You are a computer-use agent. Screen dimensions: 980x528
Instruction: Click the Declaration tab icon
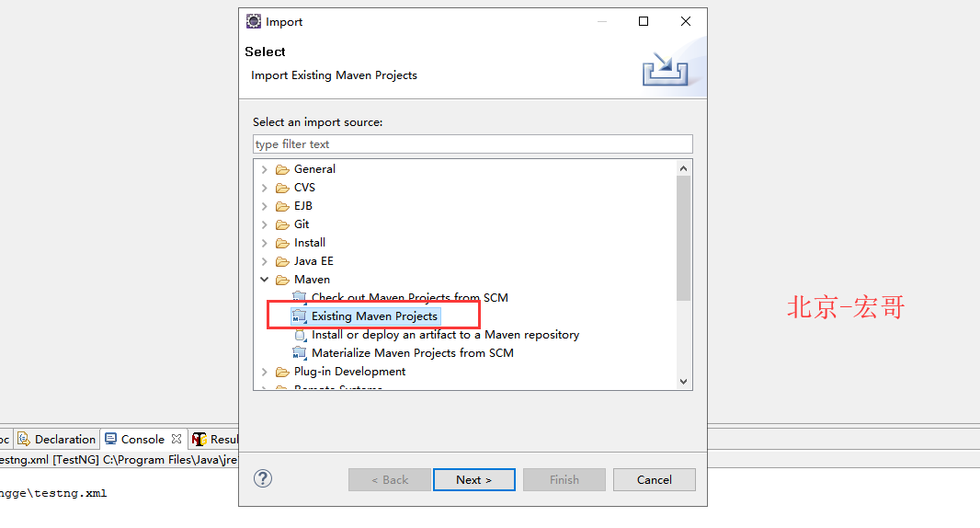(x=24, y=439)
